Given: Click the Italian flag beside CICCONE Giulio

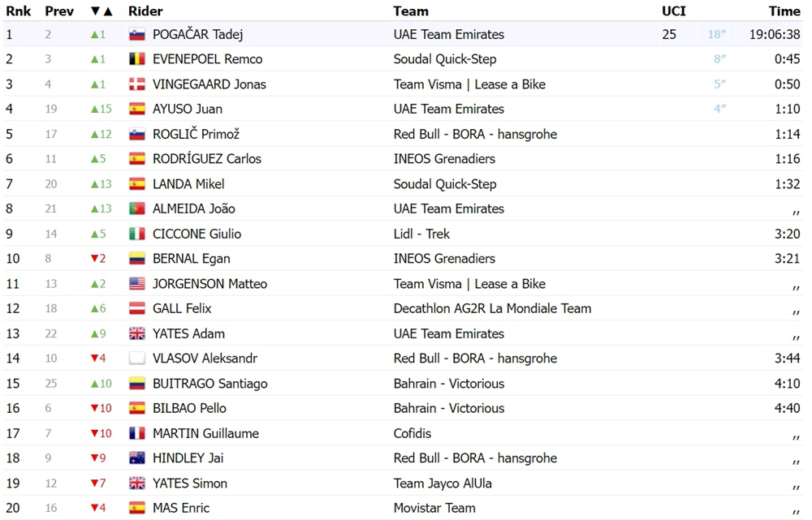Looking at the screenshot, I should (x=136, y=234).
